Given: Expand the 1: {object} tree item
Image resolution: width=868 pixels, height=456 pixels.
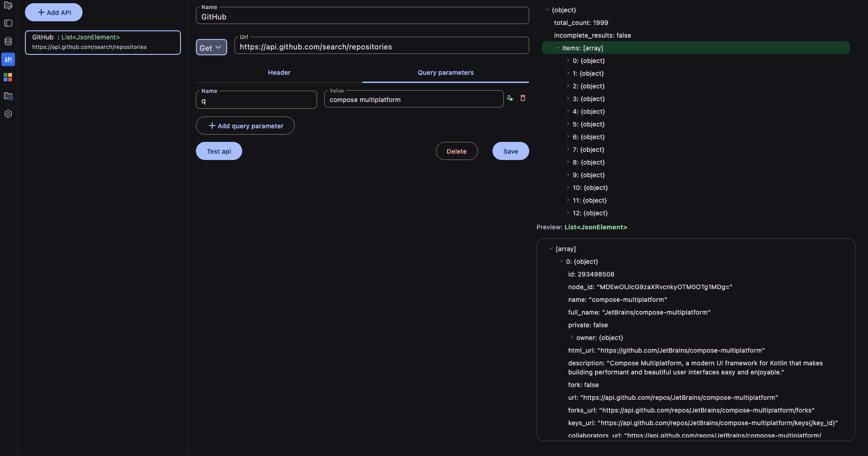Looking at the screenshot, I should pyautogui.click(x=568, y=73).
